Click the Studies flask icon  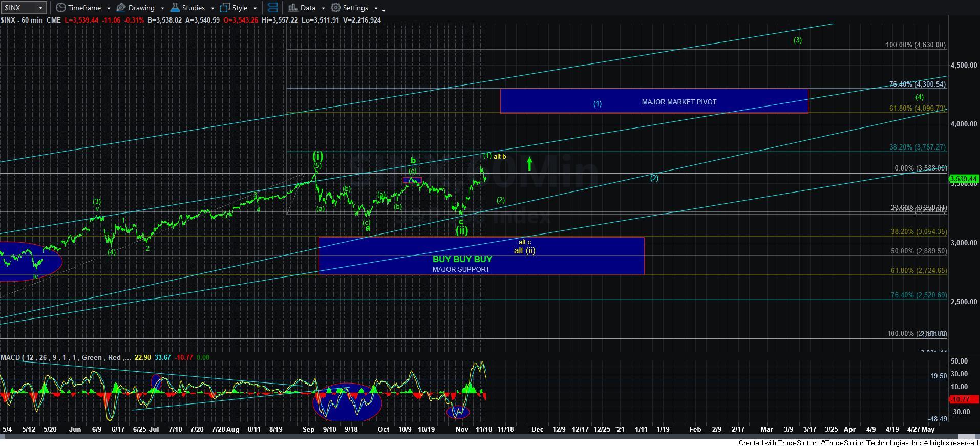click(175, 8)
